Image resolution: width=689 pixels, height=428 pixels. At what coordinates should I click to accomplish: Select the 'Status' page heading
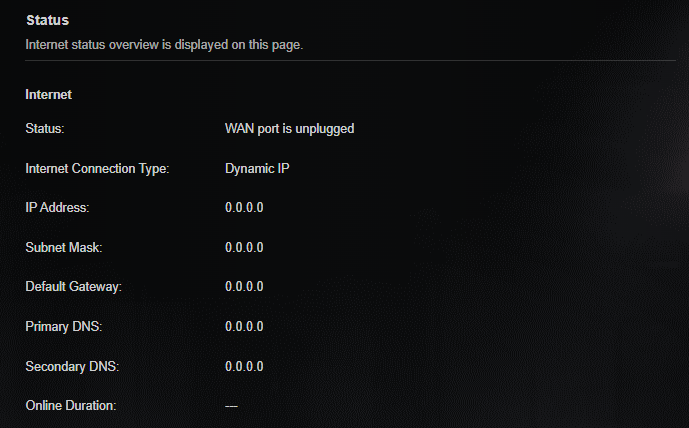coord(47,20)
